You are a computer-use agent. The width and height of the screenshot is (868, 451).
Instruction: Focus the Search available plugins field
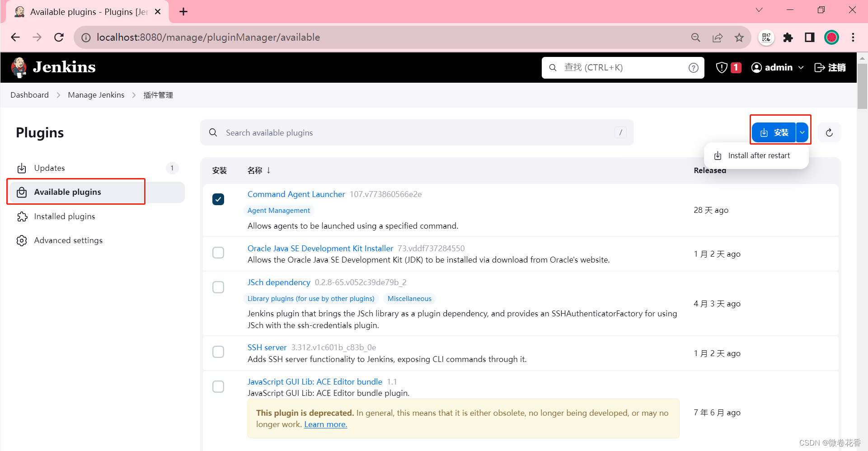coord(417,132)
